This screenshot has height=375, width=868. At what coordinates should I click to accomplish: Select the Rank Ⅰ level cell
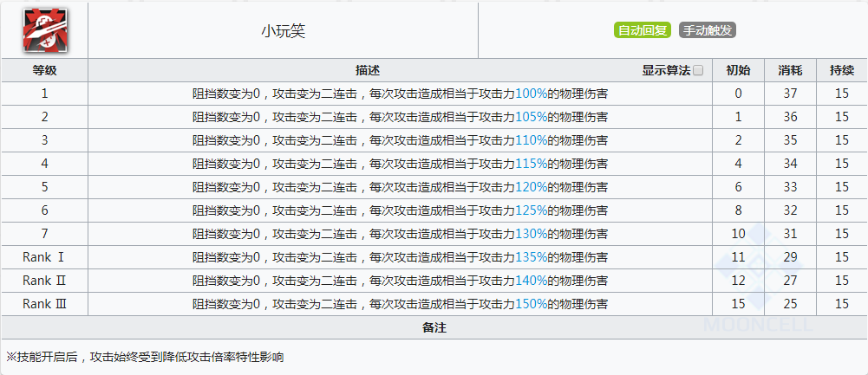pyautogui.click(x=44, y=257)
